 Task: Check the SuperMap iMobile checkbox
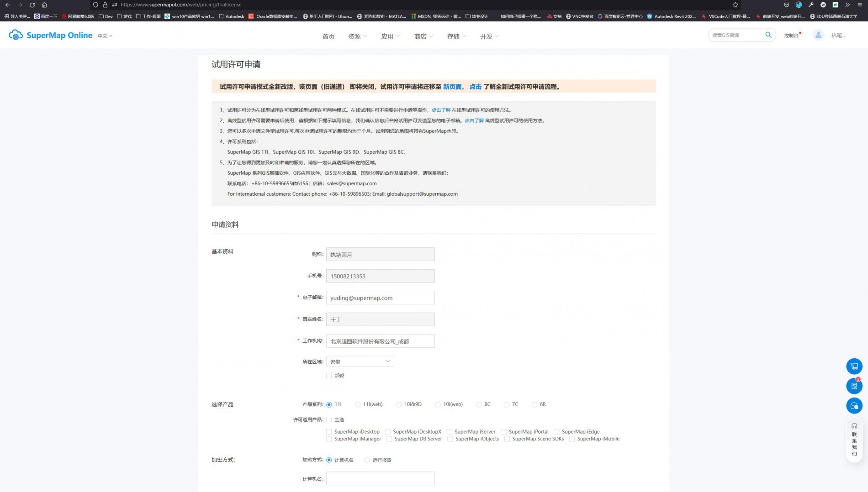pos(572,439)
